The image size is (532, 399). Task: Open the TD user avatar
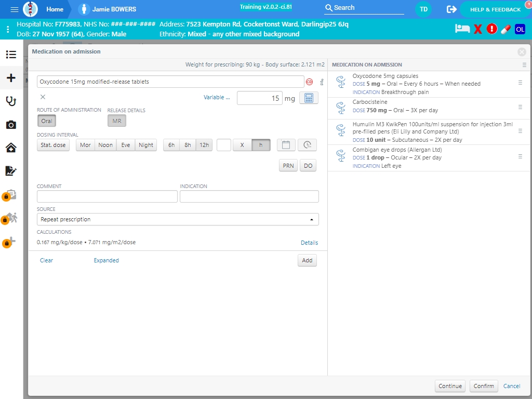(x=423, y=9)
